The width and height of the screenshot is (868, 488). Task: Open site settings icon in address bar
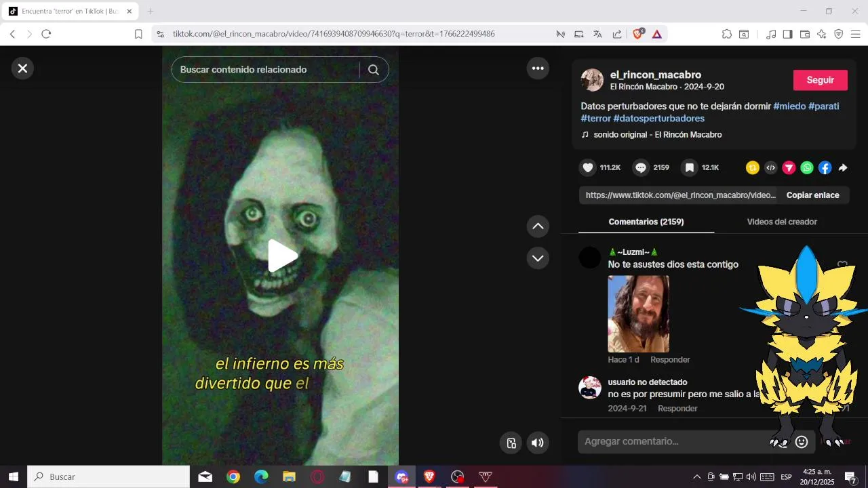coord(160,34)
